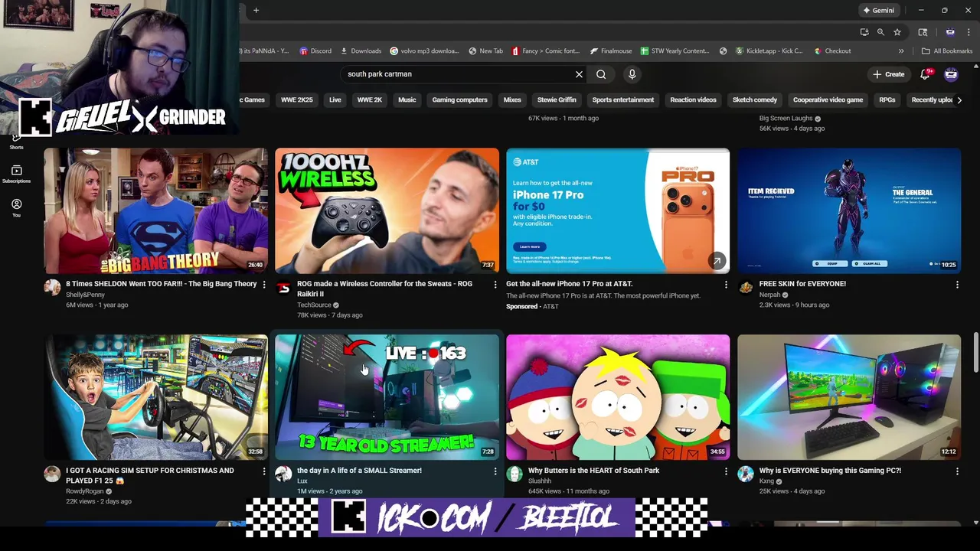The height and width of the screenshot is (551, 980).
Task: Expand the hidden bookmarks overflow chevron
Action: click(901, 51)
